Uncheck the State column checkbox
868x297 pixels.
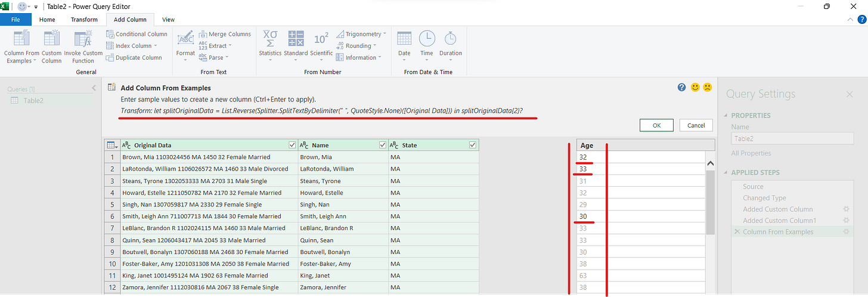pos(473,145)
